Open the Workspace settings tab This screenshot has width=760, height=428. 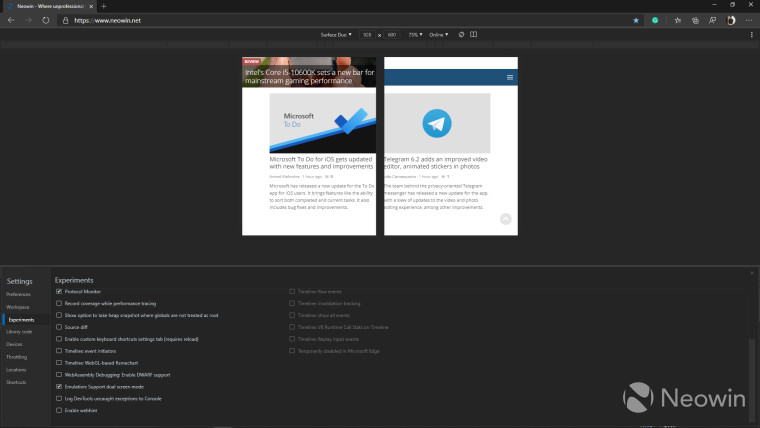[x=17, y=307]
